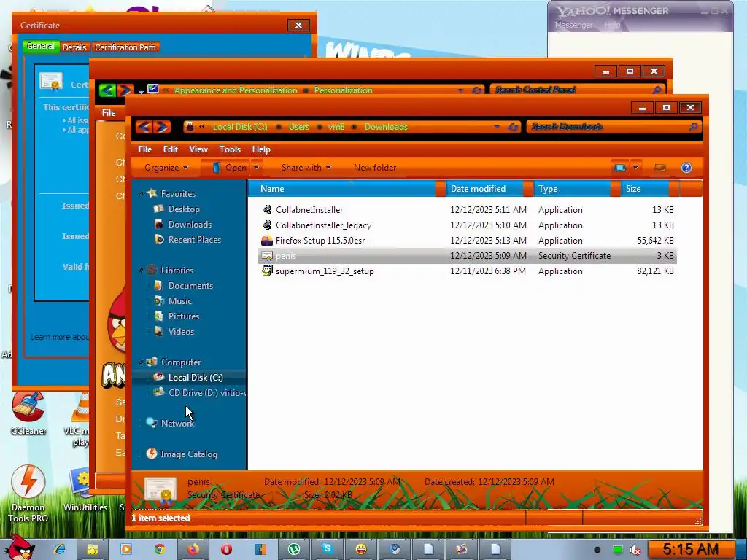Open Image Catalog in navigation pane
The height and width of the screenshot is (560, 747).
189,454
